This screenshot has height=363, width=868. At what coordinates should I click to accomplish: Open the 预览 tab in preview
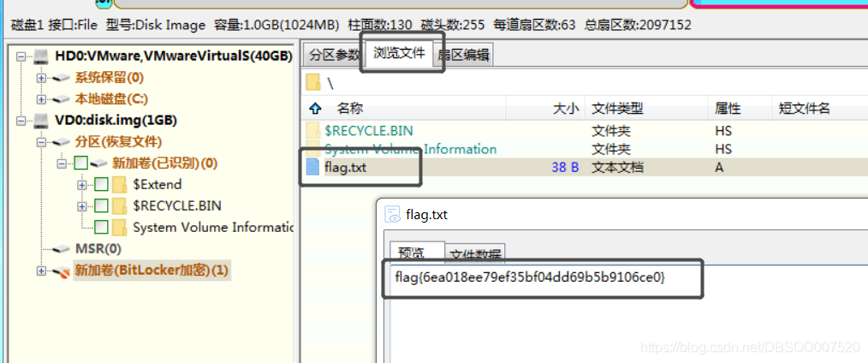pyautogui.click(x=417, y=253)
